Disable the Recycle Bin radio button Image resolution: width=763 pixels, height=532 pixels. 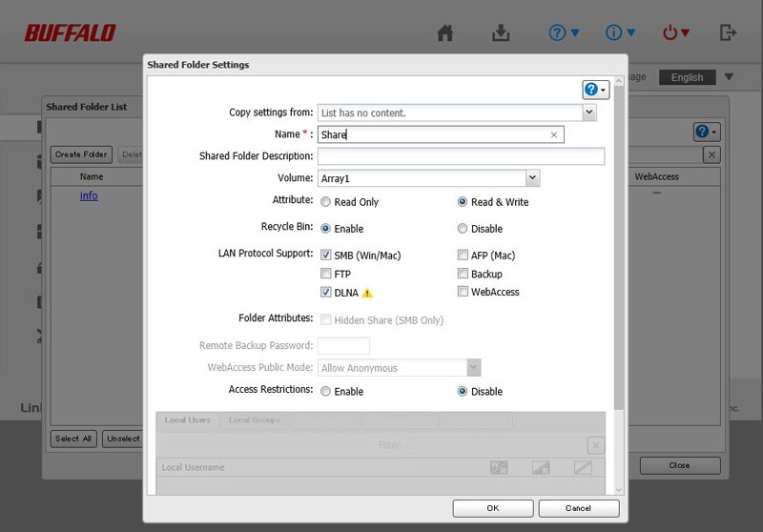point(463,229)
